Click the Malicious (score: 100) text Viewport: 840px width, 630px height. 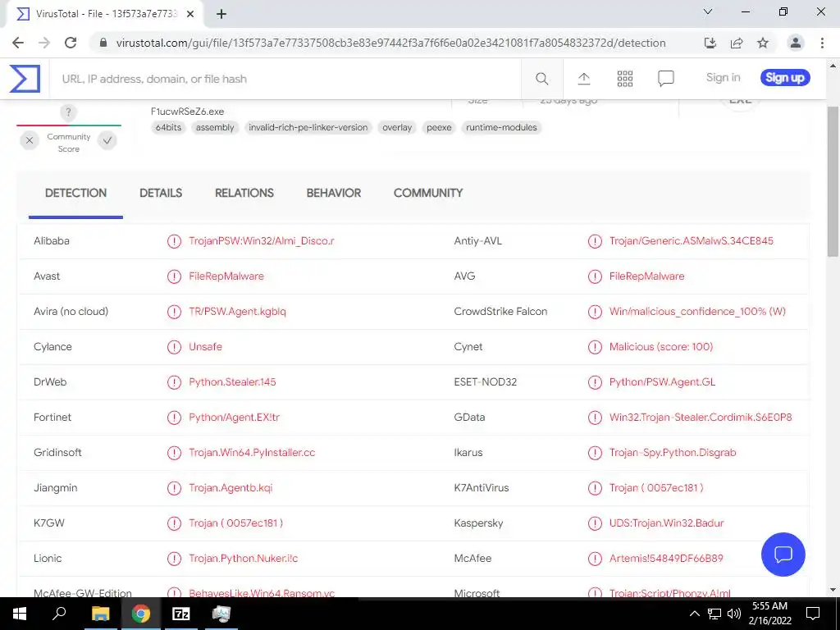pos(661,347)
